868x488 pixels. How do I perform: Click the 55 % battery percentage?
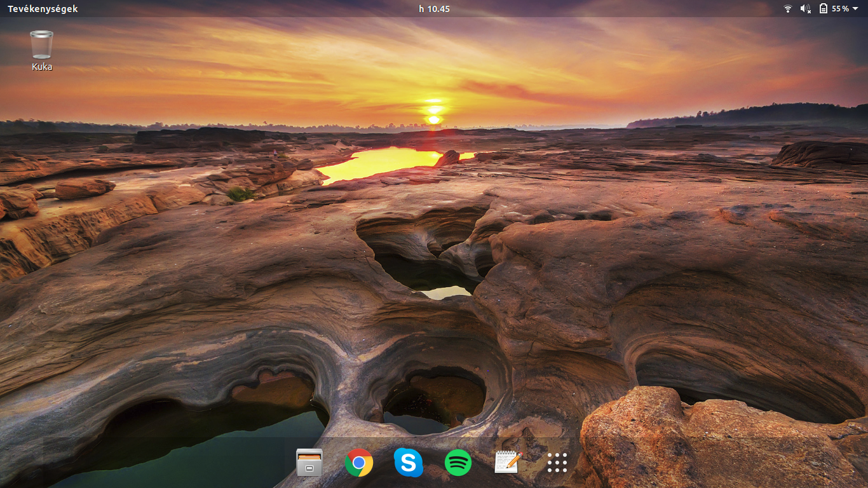840,9
